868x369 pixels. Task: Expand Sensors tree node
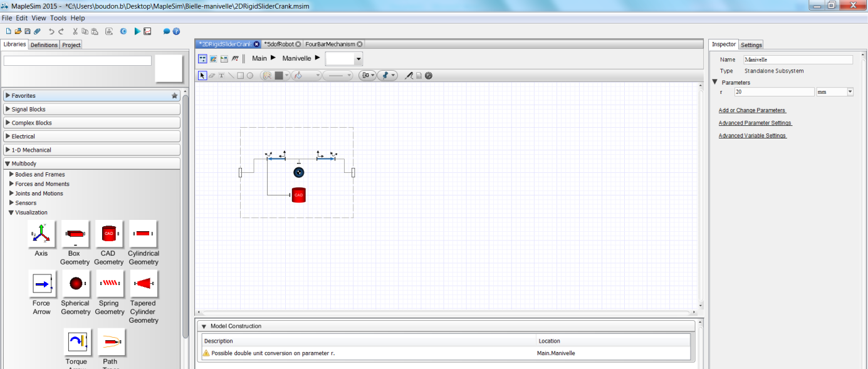click(x=11, y=202)
